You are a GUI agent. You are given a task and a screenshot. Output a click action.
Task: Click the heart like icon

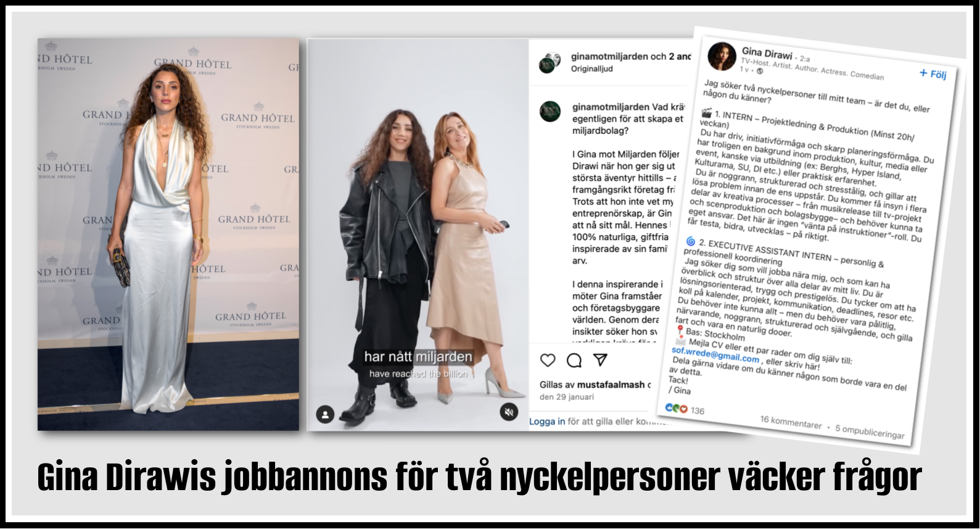click(x=548, y=360)
